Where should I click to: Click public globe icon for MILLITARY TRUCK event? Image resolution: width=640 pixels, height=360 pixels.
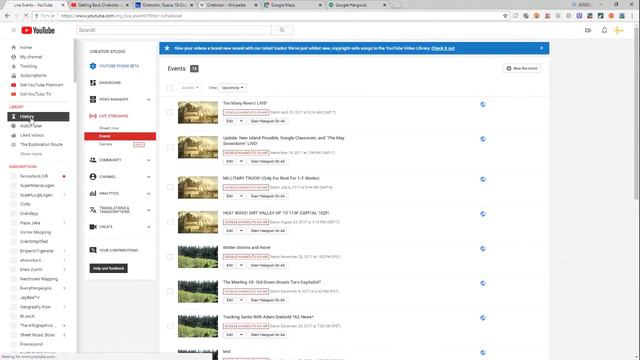click(483, 179)
